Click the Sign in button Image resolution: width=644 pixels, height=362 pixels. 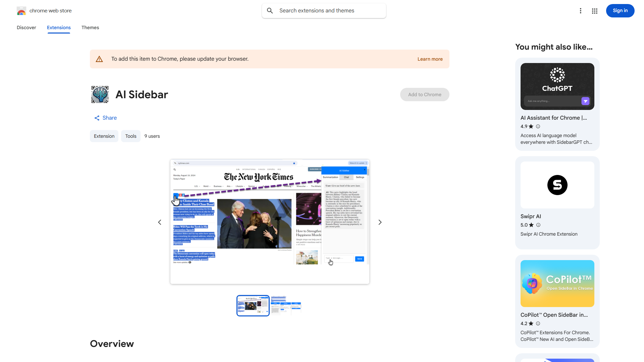620,10
